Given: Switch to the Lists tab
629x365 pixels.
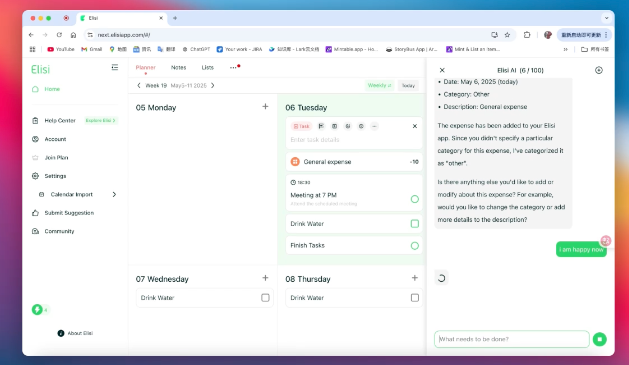Looking at the screenshot, I should [207, 67].
